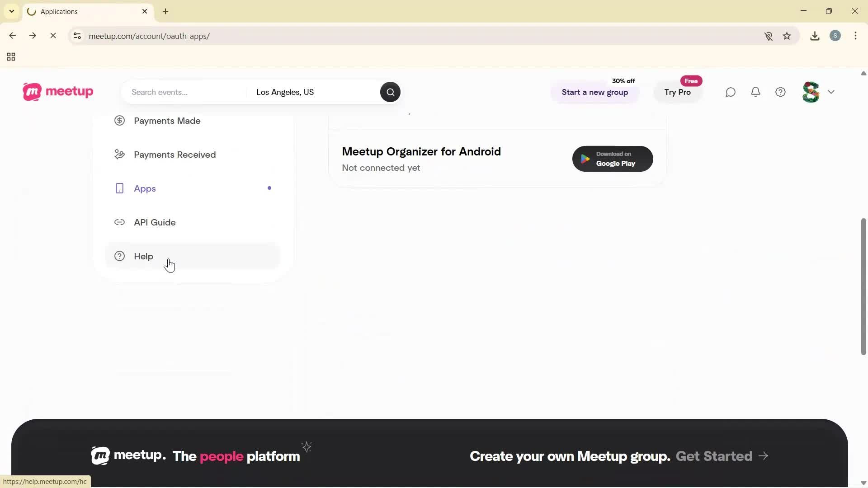This screenshot has height=488, width=868.
Task: Click the Start a new group button
Action: [594, 92]
